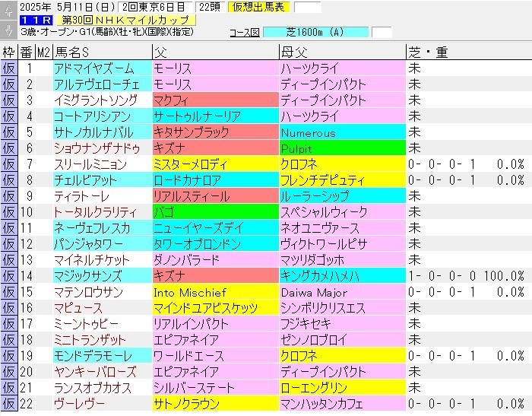
Task: Select horse ネーヴェフレスカ
Action: pyautogui.click(x=103, y=228)
